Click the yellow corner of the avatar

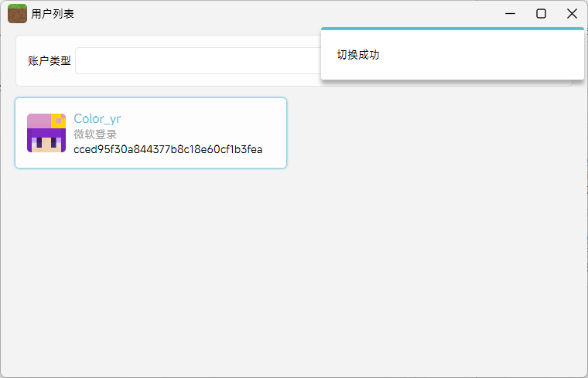click(58, 120)
